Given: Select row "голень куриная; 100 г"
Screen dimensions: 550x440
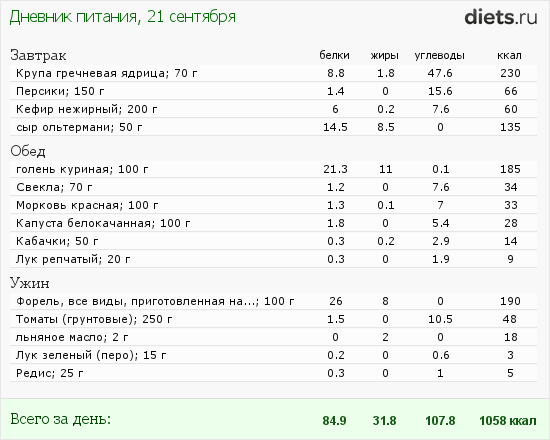Looking at the screenshot, I should point(273,169).
